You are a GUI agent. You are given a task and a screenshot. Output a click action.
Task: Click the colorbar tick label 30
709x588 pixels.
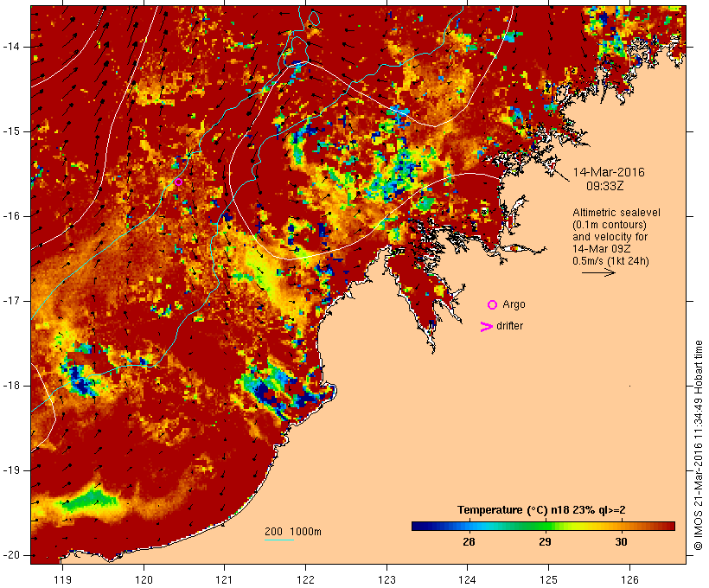click(621, 541)
